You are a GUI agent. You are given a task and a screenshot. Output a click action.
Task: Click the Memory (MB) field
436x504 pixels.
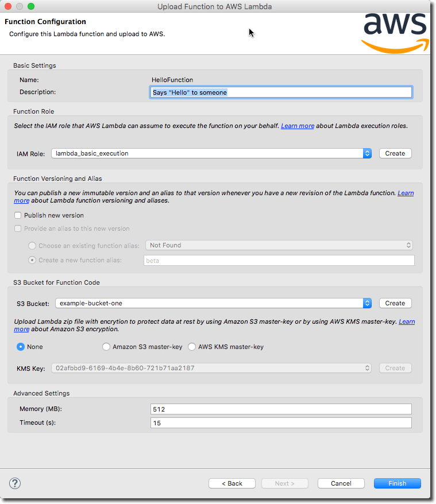coord(281,409)
